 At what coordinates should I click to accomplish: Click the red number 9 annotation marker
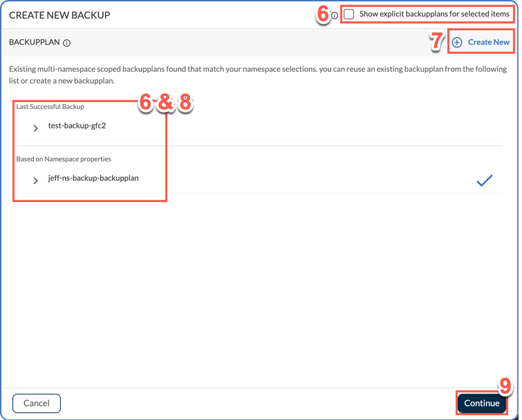(x=505, y=386)
